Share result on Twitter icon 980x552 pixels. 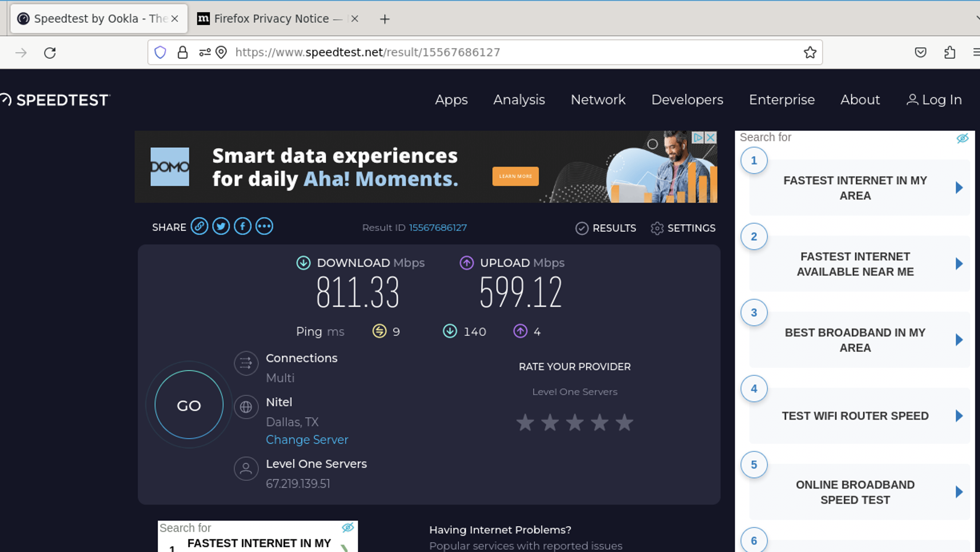(221, 227)
